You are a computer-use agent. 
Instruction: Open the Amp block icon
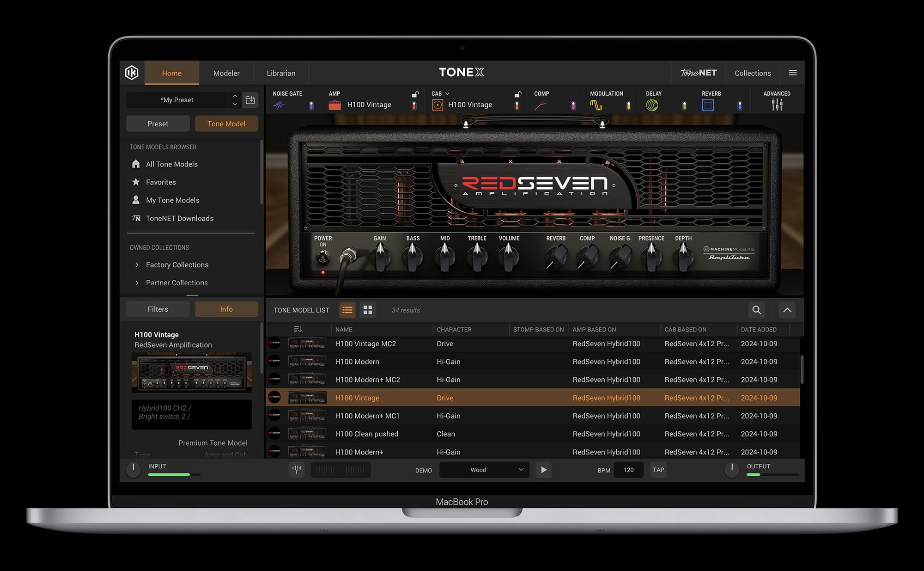[x=335, y=104]
